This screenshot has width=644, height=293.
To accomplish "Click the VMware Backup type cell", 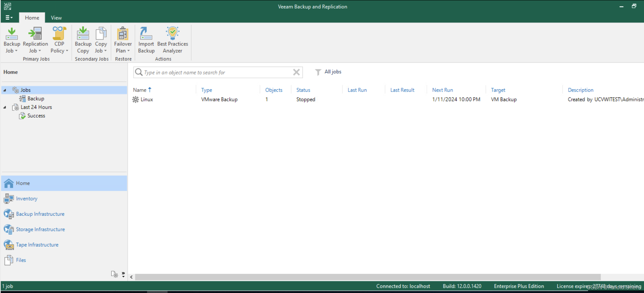I will pyautogui.click(x=219, y=99).
